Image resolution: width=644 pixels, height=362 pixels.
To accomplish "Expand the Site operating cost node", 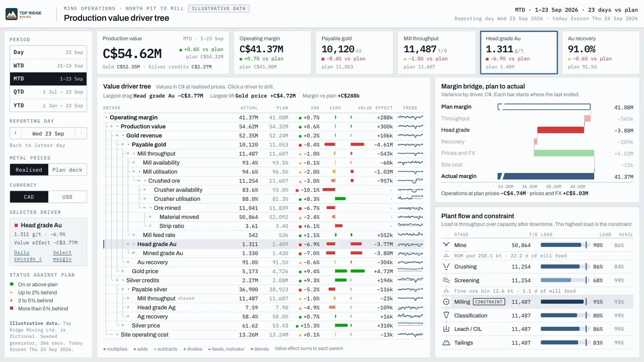I will pyautogui.click(x=118, y=335).
